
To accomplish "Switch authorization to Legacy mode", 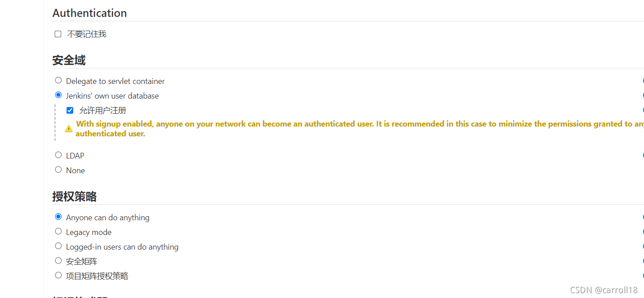I will (x=58, y=231).
